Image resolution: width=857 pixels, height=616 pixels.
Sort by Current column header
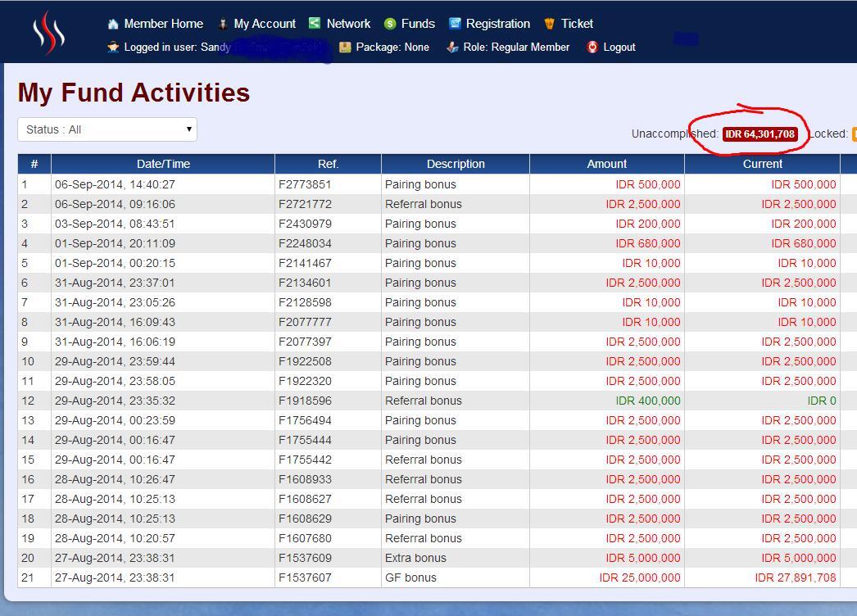point(763,164)
